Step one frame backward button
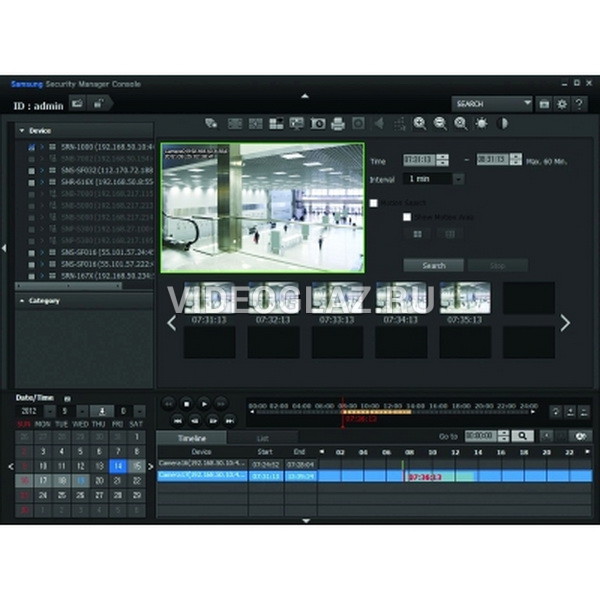 coord(195,421)
